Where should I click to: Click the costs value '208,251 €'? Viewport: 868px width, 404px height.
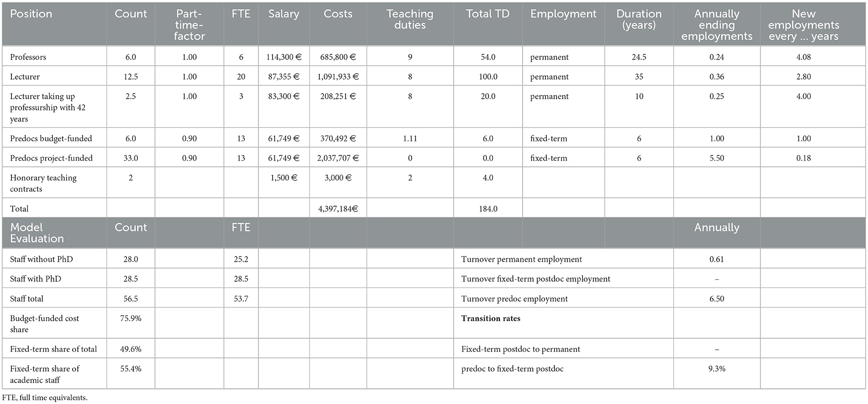click(x=338, y=96)
